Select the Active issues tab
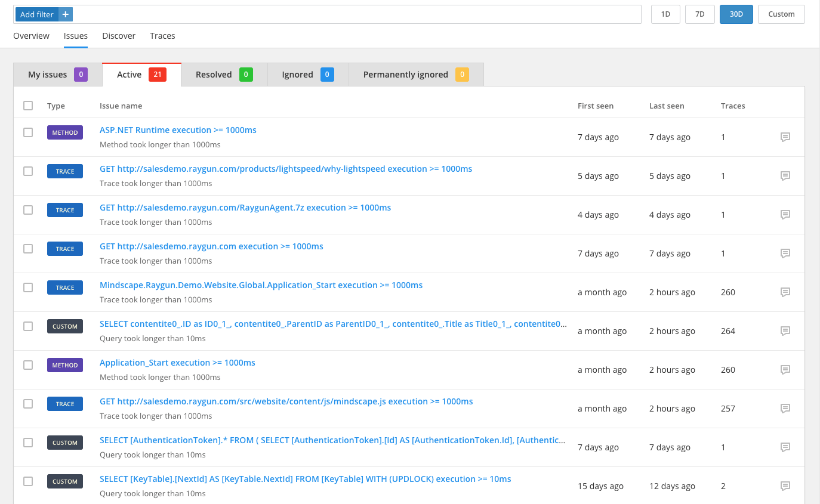The image size is (820, 504). pyautogui.click(x=141, y=75)
